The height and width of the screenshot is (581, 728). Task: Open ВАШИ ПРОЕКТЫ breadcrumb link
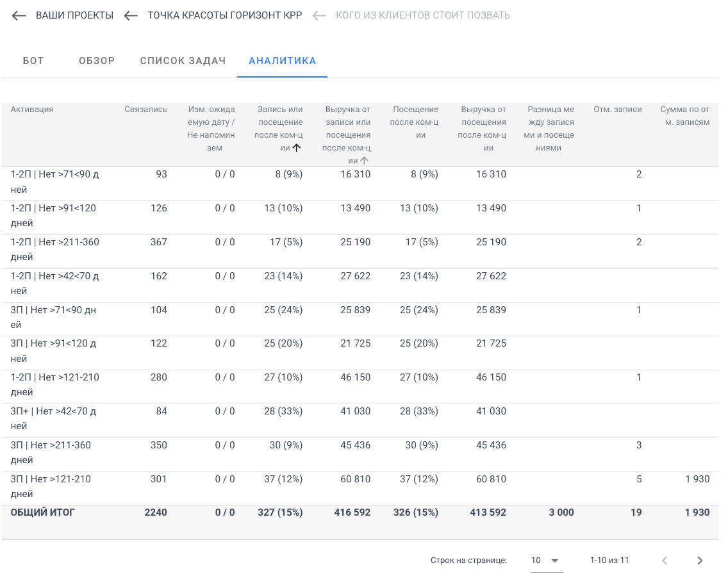74,15
